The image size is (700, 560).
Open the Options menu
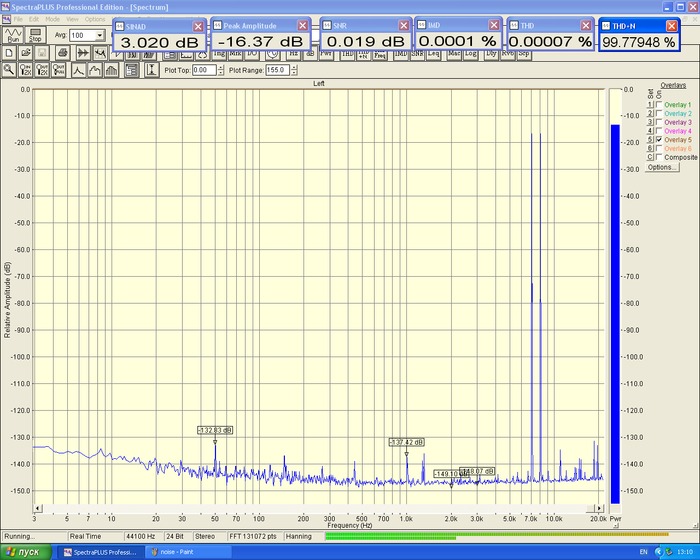pyautogui.click(x=95, y=19)
